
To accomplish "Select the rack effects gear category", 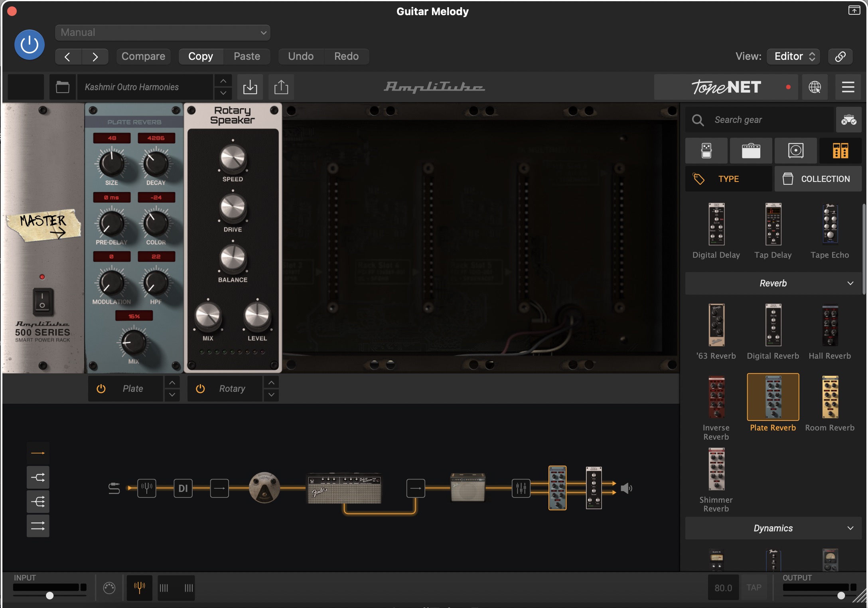I will pyautogui.click(x=840, y=151).
